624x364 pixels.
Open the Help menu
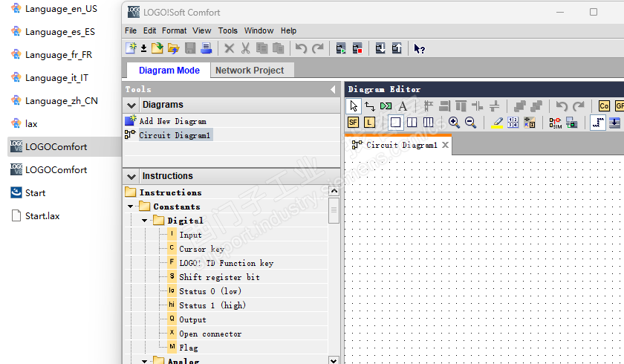point(288,30)
